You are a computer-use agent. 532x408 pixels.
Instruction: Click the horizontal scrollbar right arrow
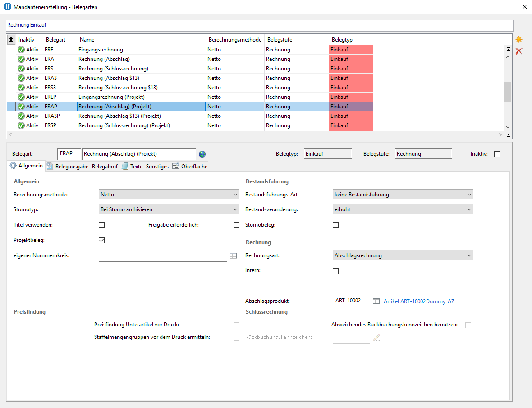[x=500, y=135]
